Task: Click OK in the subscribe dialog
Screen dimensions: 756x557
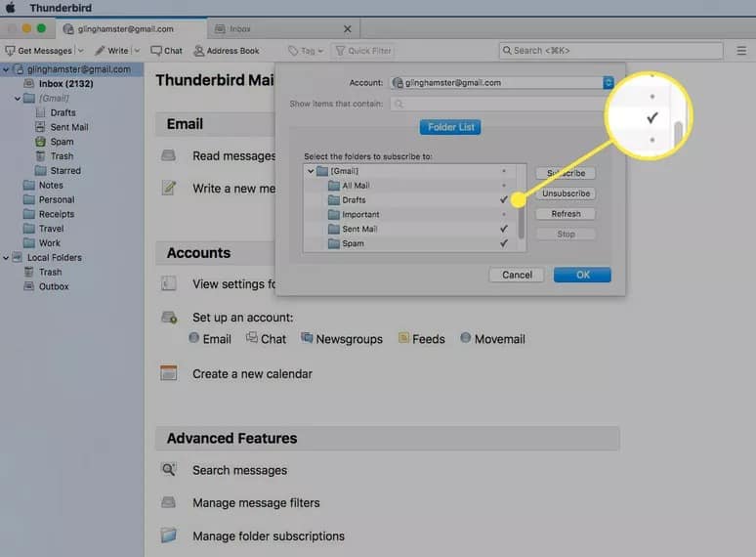Action: [x=582, y=275]
